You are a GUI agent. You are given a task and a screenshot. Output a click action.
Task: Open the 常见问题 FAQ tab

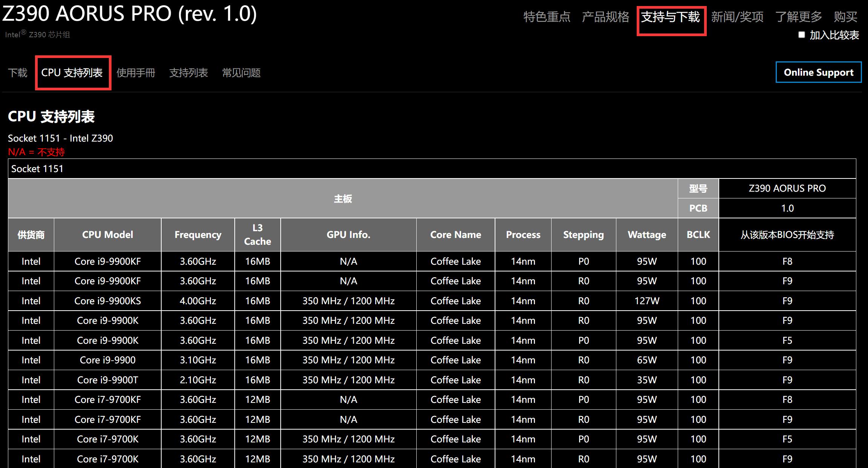pos(241,73)
